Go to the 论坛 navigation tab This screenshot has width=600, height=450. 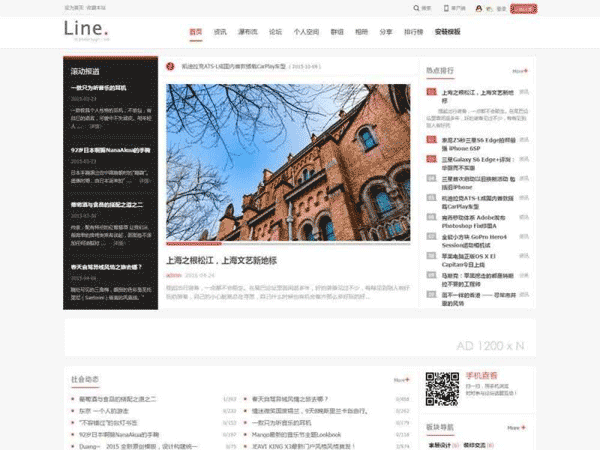(275, 32)
